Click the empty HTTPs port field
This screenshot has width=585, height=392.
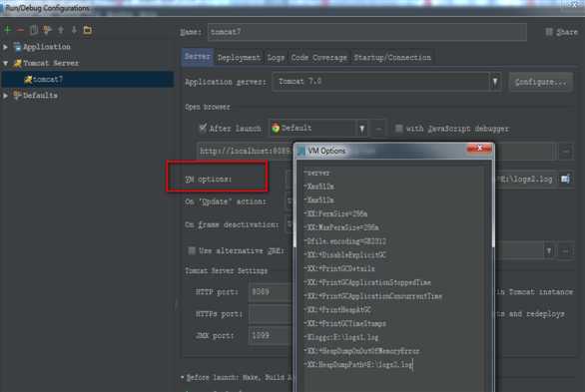(x=271, y=314)
